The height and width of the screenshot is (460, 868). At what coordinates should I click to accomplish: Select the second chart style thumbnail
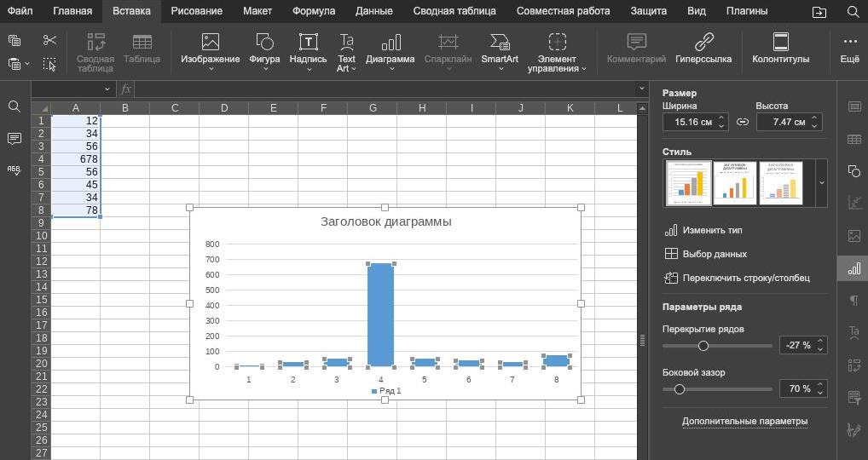(x=735, y=182)
